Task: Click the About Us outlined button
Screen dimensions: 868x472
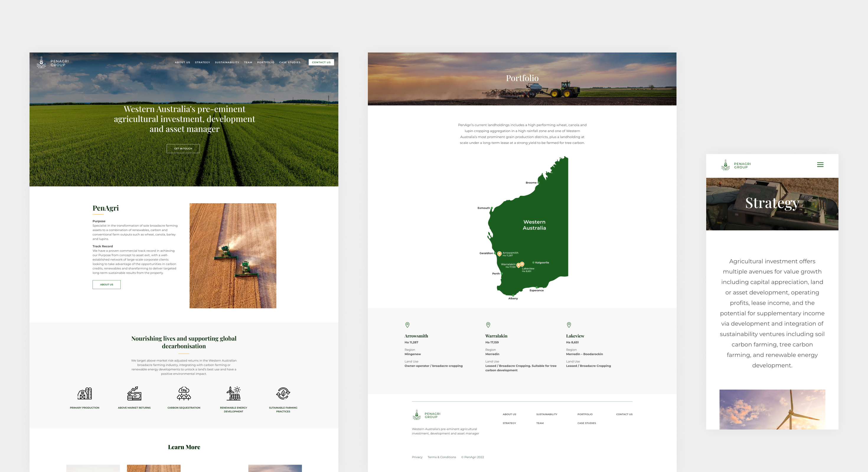Action: tap(107, 284)
